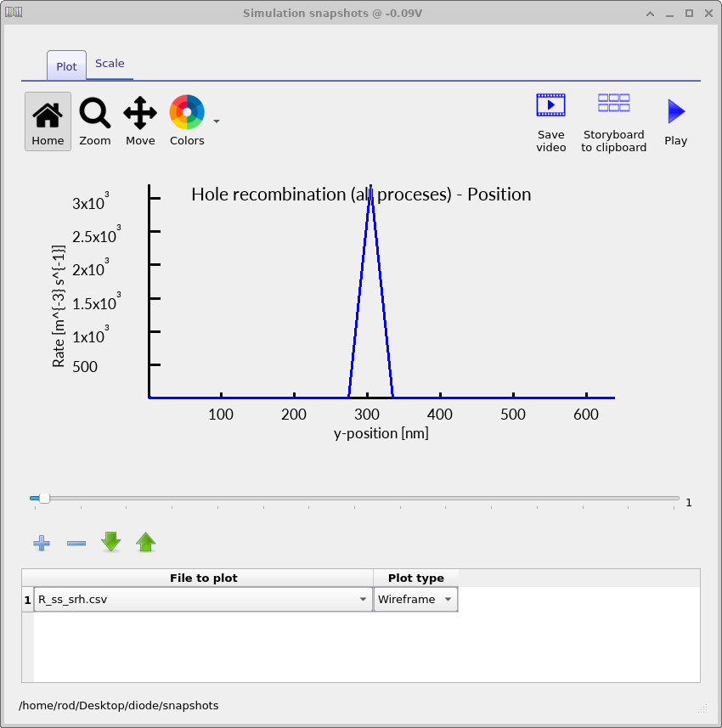
Task: Remove selected row with the minus icon
Action: point(76,543)
